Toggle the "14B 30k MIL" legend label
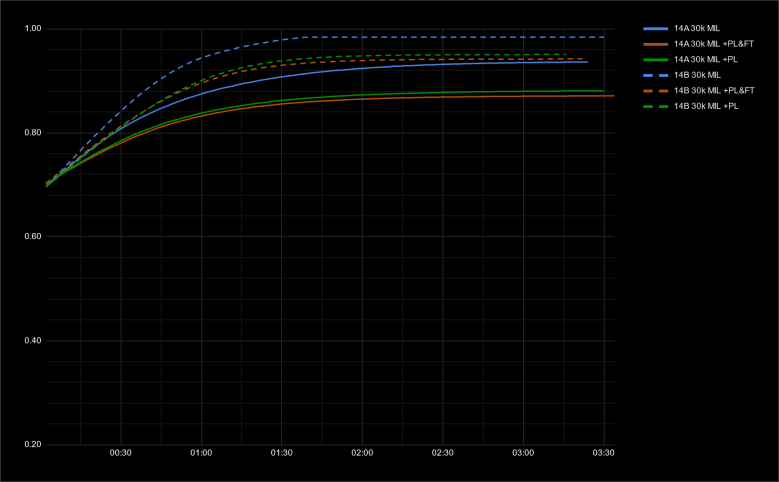The image size is (779, 482). coord(696,75)
